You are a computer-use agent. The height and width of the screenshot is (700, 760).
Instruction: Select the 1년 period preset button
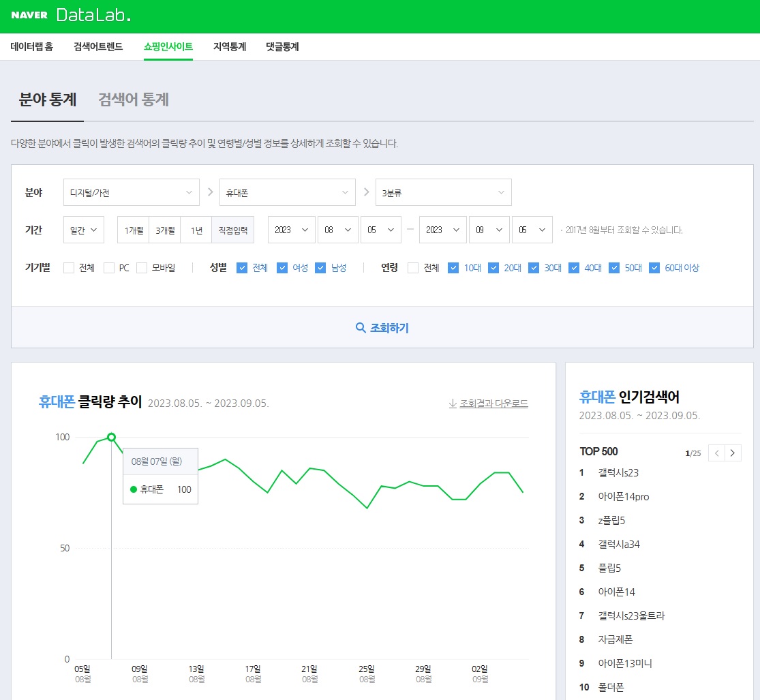point(196,230)
